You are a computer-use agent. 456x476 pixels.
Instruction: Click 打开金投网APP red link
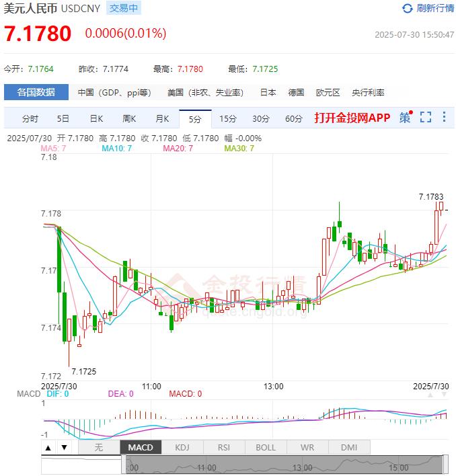(352, 118)
